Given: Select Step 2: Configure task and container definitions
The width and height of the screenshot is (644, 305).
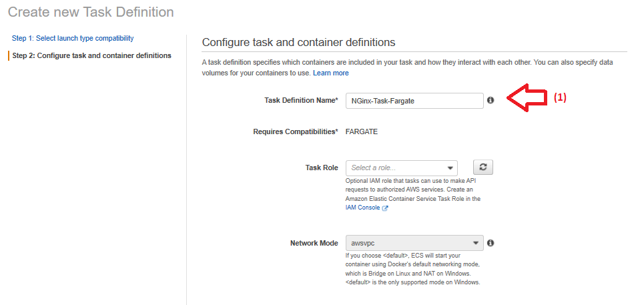Looking at the screenshot, I should 91,55.
